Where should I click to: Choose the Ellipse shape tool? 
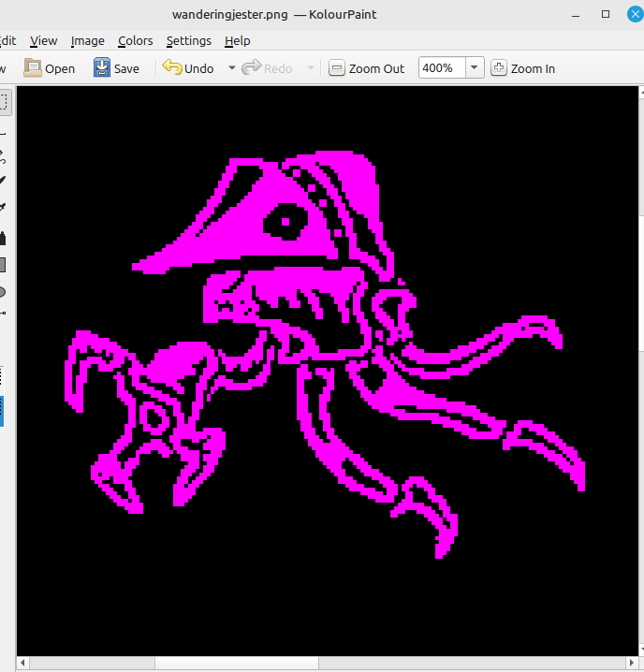[x=3, y=291]
